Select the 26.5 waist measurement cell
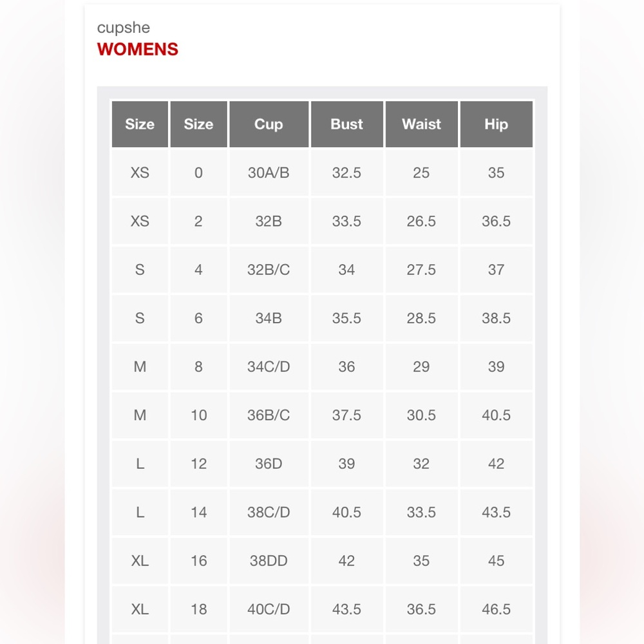Viewport: 644px width, 644px height. tap(421, 222)
